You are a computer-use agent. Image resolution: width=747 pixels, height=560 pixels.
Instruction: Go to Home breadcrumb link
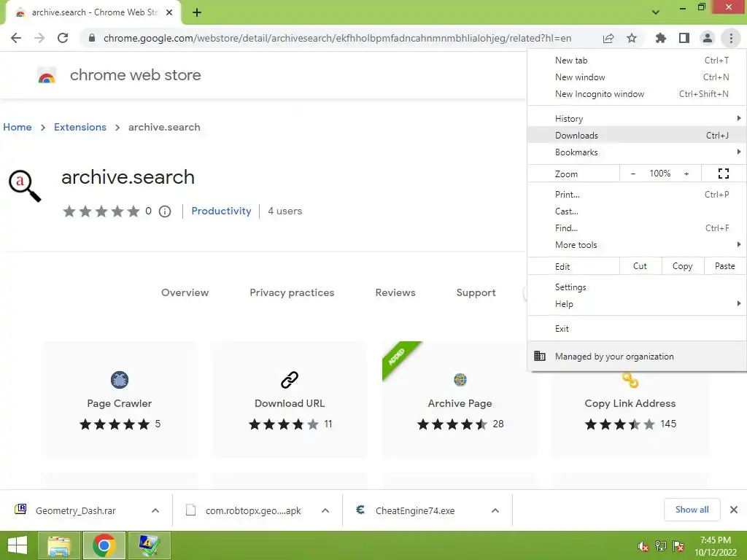tap(18, 127)
